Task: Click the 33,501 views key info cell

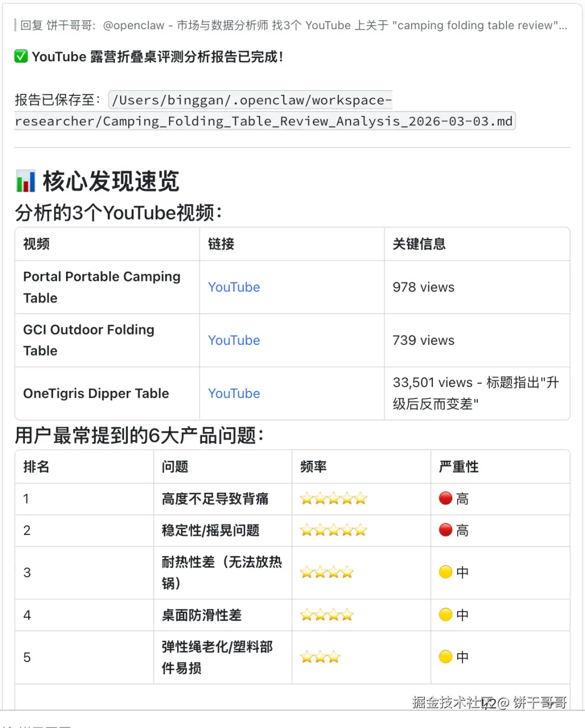Action: tap(477, 394)
